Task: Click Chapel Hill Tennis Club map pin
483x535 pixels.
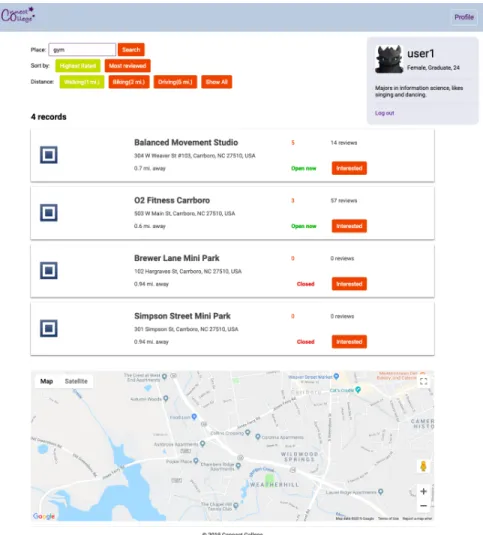Action: click(x=236, y=506)
